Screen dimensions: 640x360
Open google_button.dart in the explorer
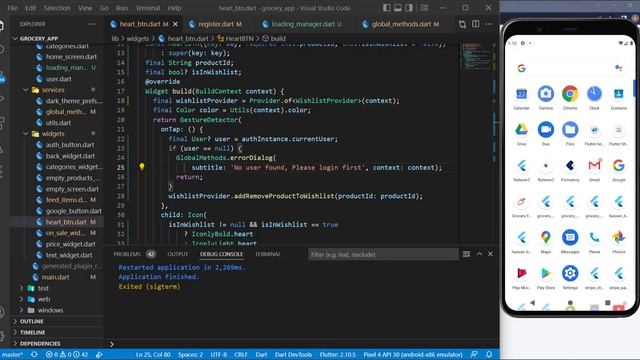pos(73,211)
